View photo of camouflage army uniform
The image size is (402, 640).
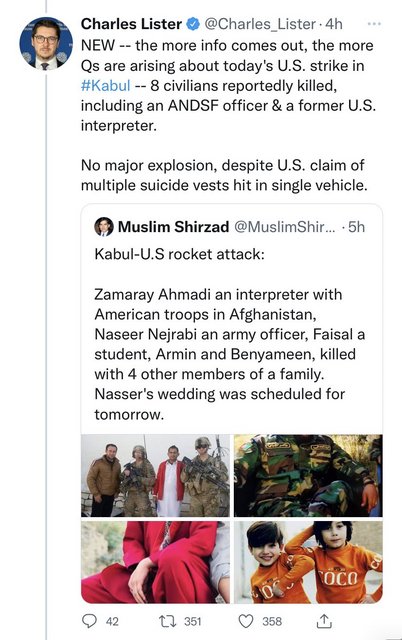click(308, 476)
